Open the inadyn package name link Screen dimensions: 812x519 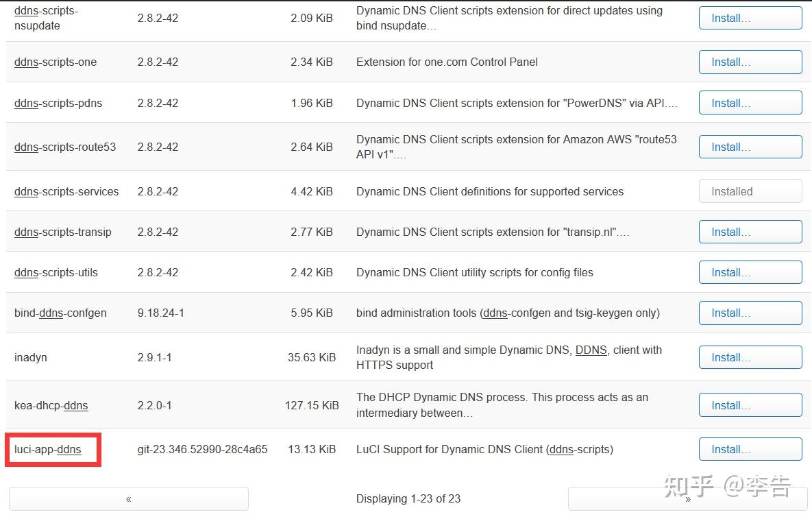(x=30, y=357)
